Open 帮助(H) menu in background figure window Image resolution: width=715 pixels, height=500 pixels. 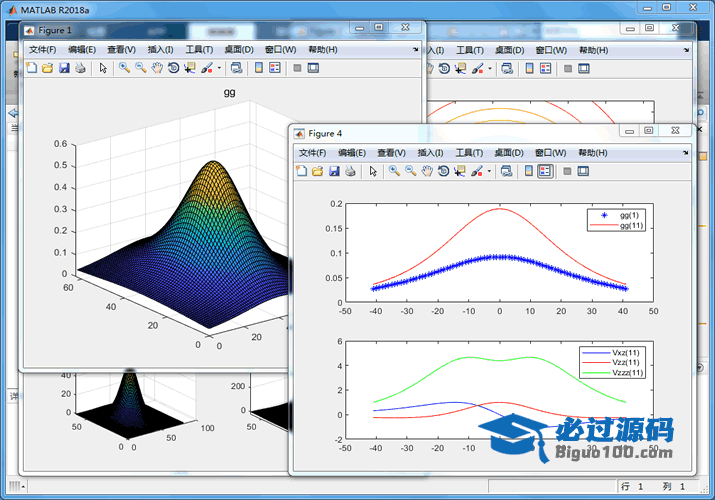[x=594, y=50]
